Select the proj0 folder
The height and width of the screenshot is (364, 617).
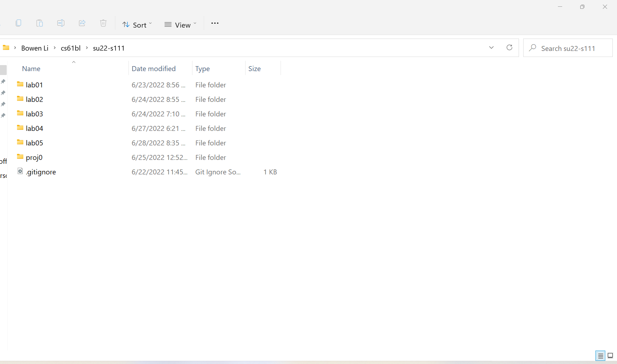click(x=34, y=157)
